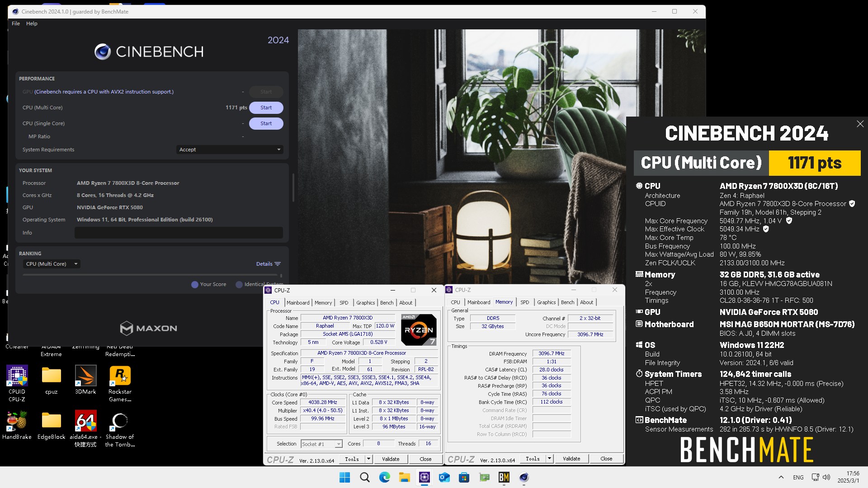Screen dimensions: 868x488
Task: Open the Bench tab in left CPU-Z window
Action: (387, 303)
